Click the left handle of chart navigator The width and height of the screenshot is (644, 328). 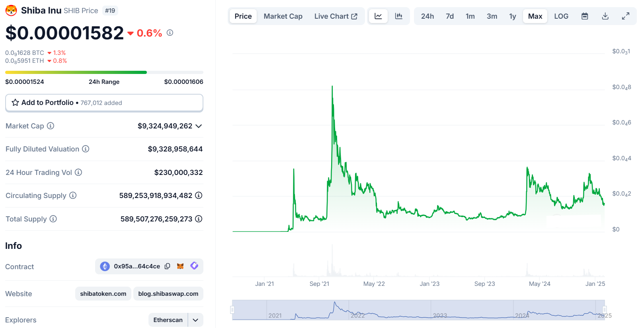coord(232,310)
